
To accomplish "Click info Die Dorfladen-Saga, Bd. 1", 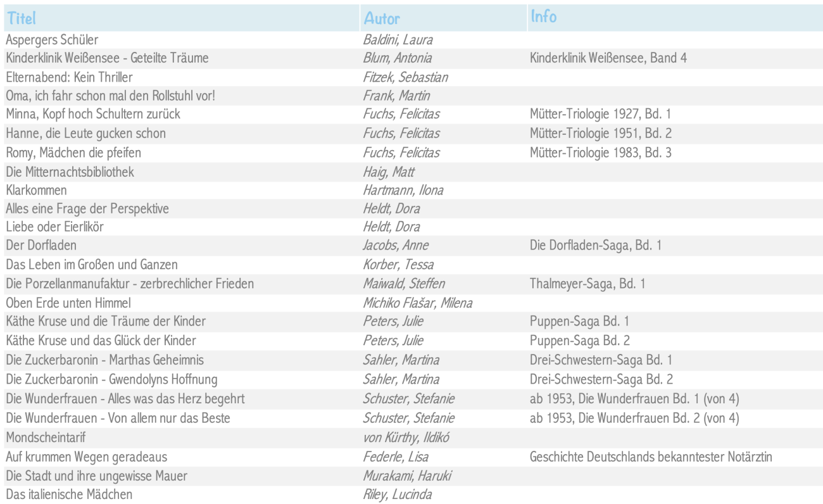I will pos(595,246).
